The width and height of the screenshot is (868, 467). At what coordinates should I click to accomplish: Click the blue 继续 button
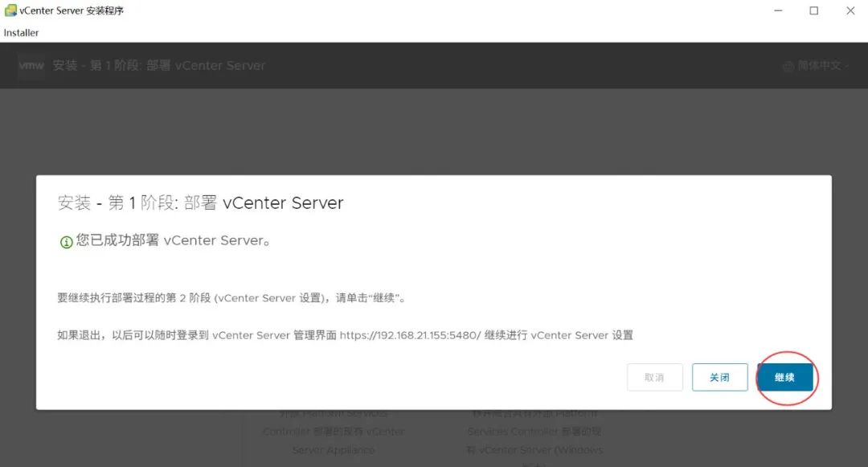[785, 377]
